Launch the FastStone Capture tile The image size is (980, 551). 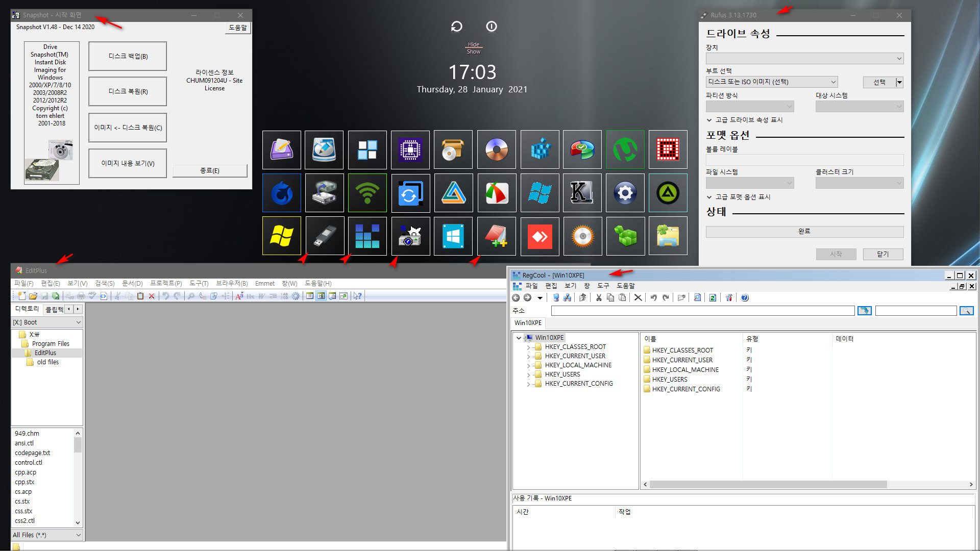click(497, 193)
